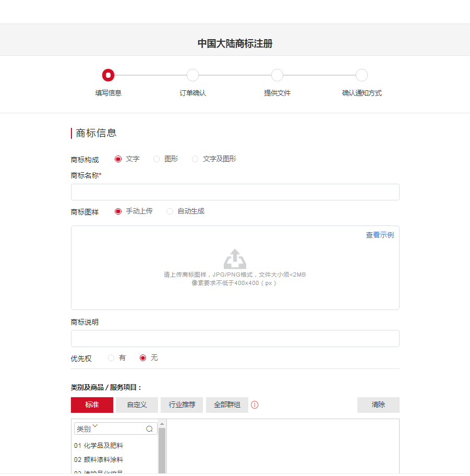Click the 商标说明 input field
The image size is (470, 476).
(235, 339)
